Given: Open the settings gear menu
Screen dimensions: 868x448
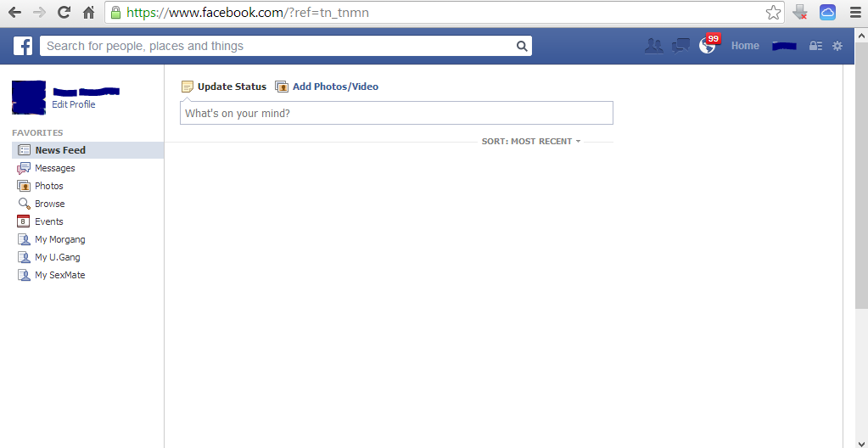Looking at the screenshot, I should point(837,46).
